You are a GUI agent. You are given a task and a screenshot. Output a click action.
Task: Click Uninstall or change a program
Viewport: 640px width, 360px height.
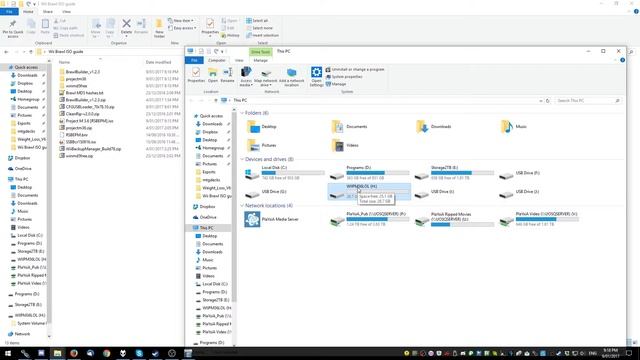click(x=355, y=69)
